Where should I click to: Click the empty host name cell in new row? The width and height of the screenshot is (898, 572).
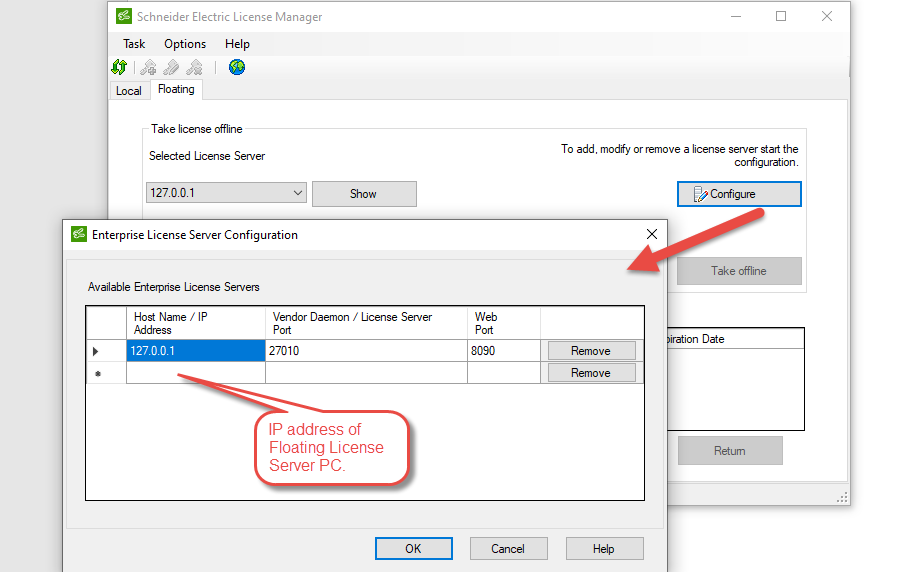[196, 373]
